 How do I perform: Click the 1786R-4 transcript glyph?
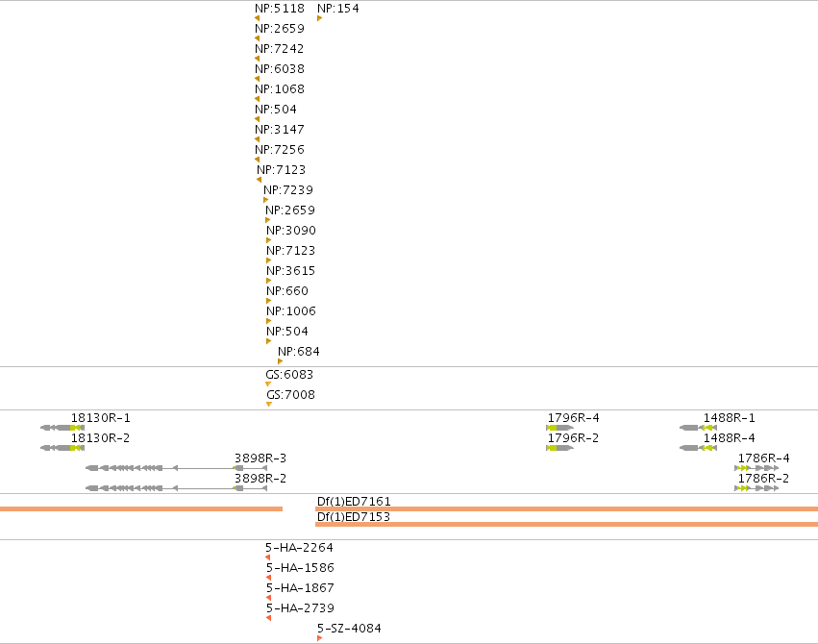pyautogui.click(x=756, y=468)
